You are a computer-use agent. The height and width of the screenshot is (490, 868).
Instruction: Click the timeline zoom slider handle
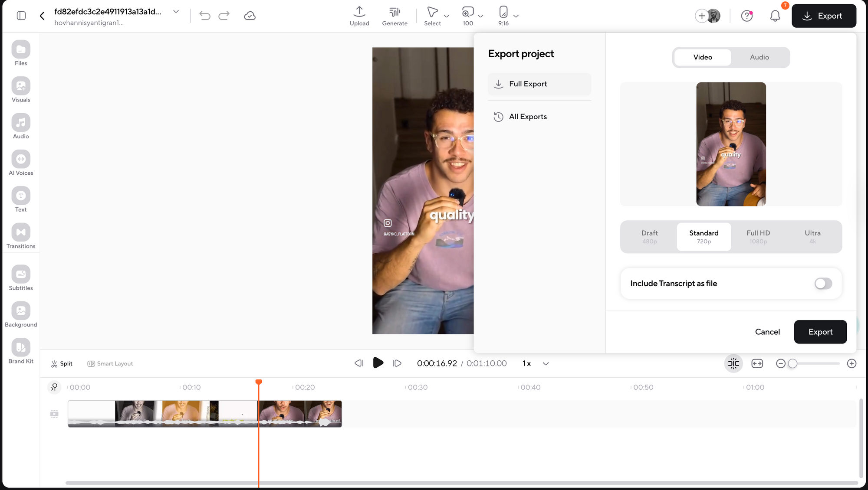coord(792,364)
